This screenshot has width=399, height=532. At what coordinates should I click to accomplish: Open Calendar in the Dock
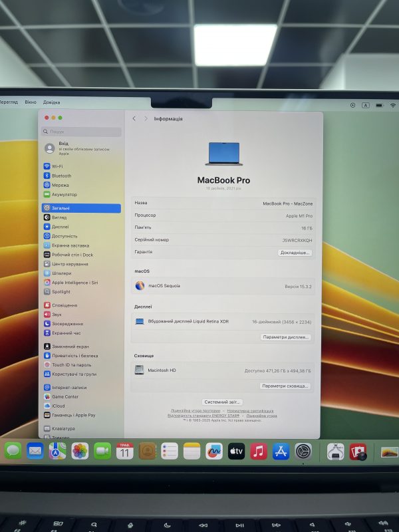(x=124, y=451)
